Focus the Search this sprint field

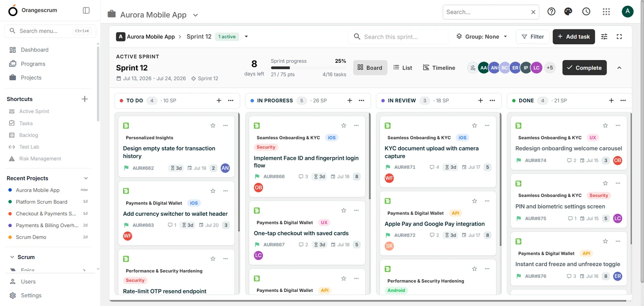point(398,37)
